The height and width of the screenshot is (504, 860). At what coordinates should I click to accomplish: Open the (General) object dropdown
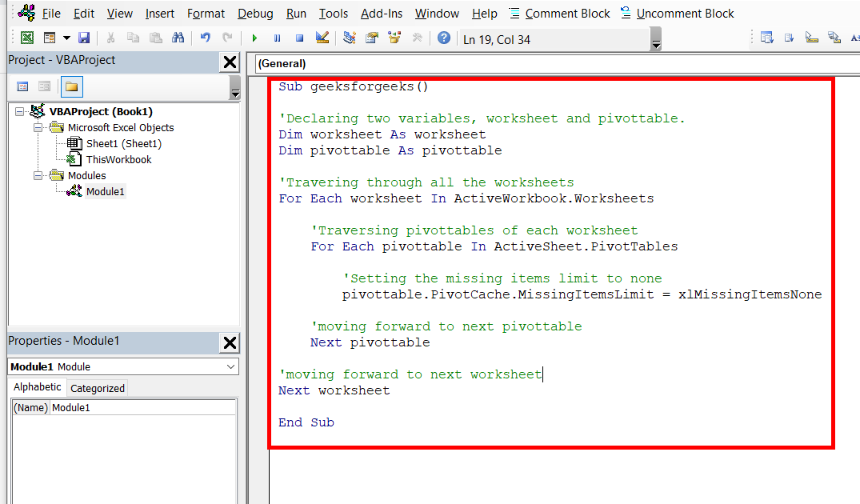tap(558, 64)
